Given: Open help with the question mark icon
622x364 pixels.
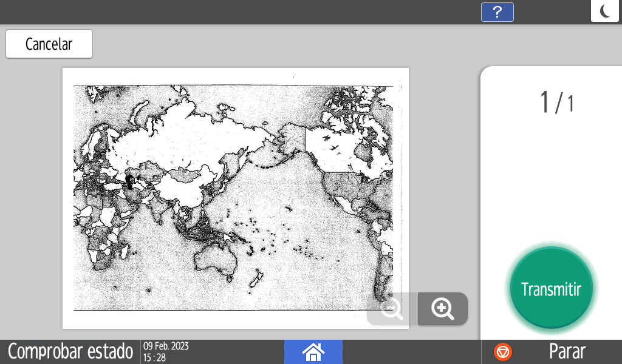Looking at the screenshot, I should 497,12.
